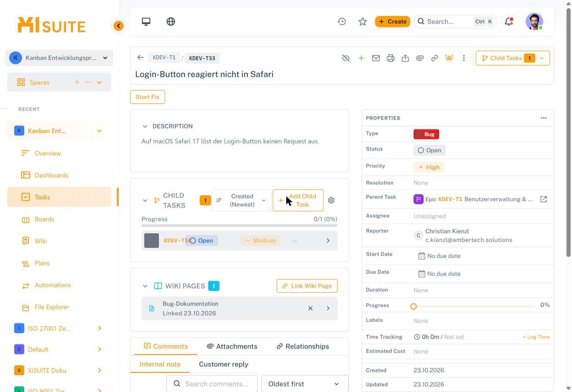This screenshot has width=572, height=392.
Task: Open the orange AI assistant robot icon
Action: pos(449,58)
